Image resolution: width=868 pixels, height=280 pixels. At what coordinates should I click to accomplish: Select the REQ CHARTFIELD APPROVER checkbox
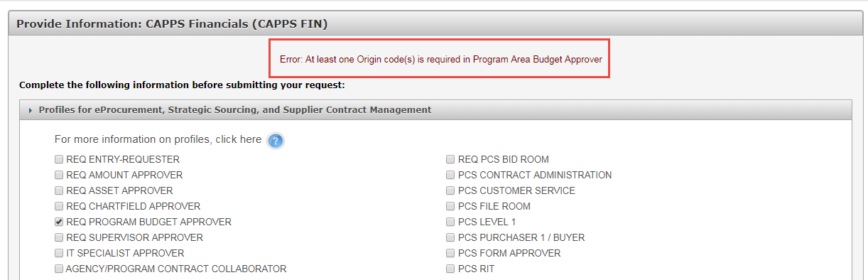click(x=59, y=207)
